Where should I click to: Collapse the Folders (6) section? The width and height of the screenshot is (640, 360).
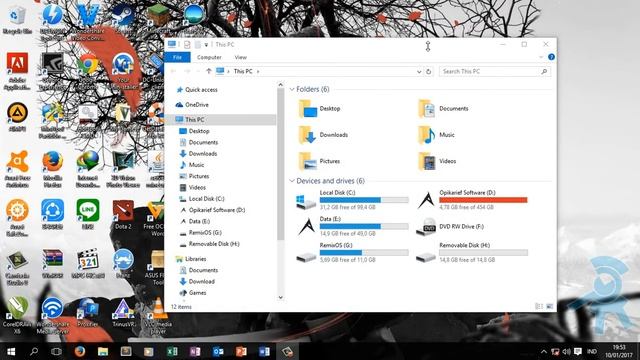coord(292,89)
